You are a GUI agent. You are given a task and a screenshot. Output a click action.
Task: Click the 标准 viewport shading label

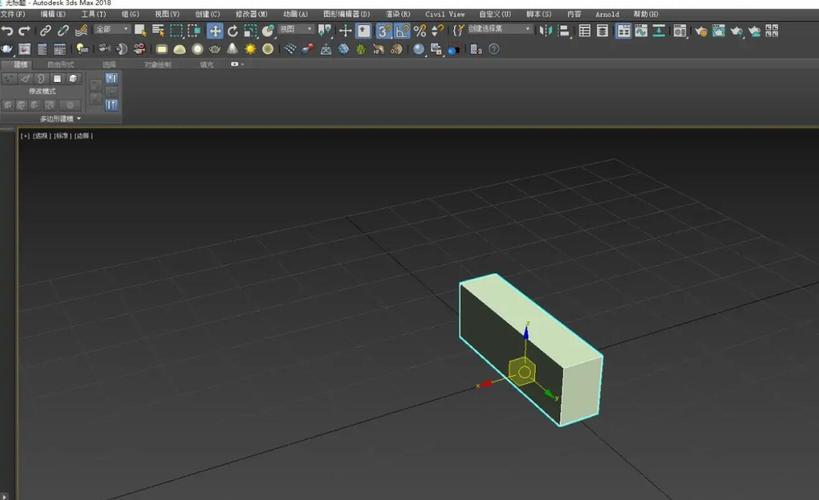coord(62,136)
